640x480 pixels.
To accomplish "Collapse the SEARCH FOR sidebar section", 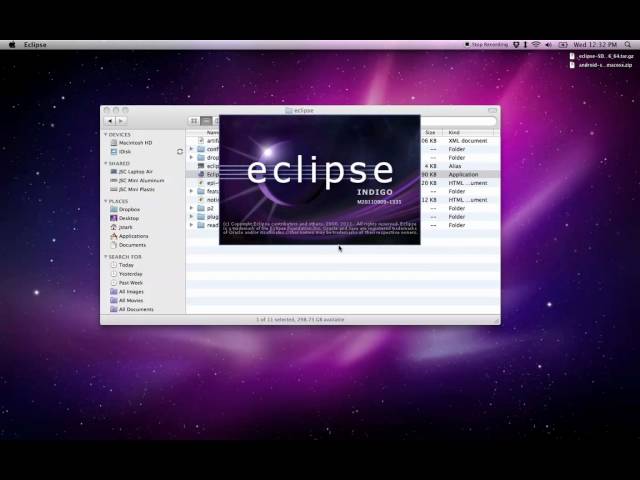I will 106,257.
